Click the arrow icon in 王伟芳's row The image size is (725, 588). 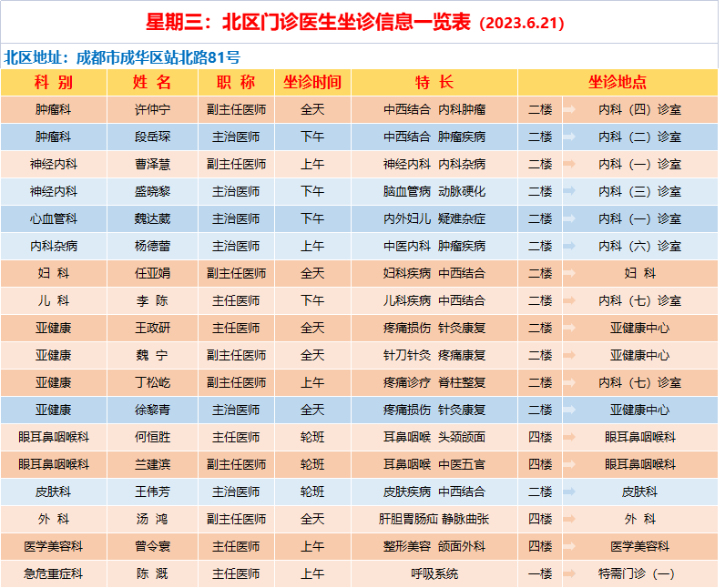click(x=569, y=492)
